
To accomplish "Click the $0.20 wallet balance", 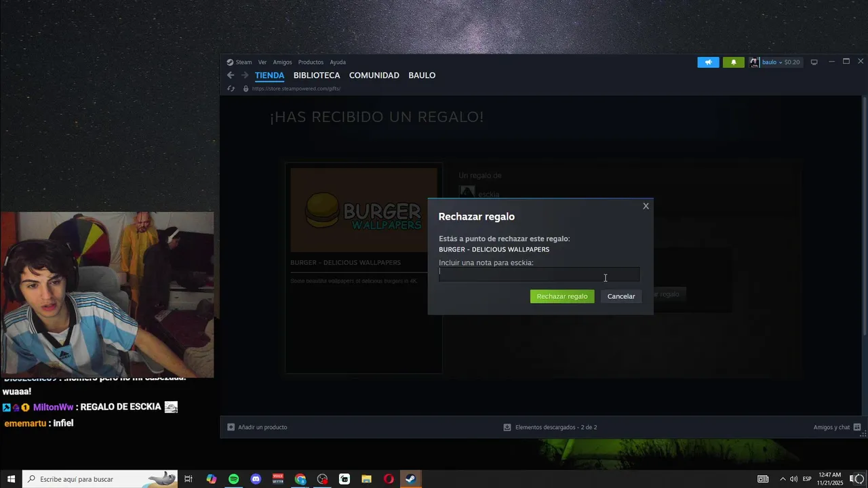I will (792, 62).
